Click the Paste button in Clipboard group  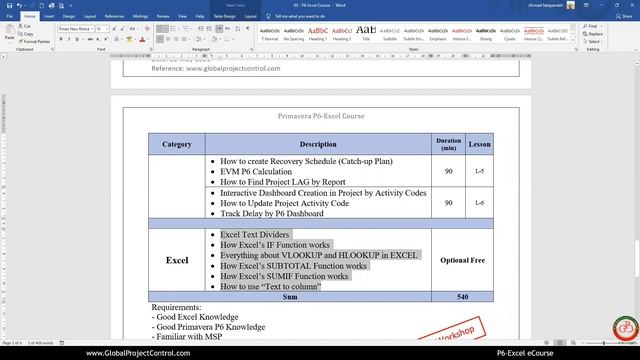(x=9, y=33)
